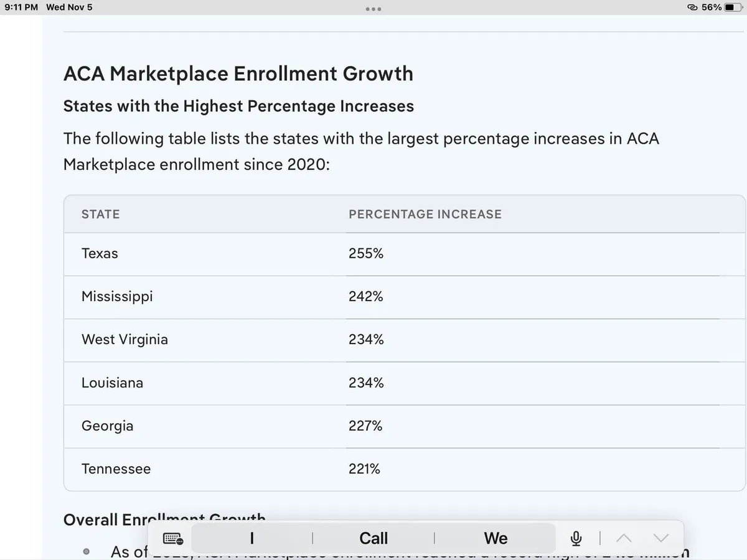Tap the up chevron in keyboard bar

(x=624, y=538)
